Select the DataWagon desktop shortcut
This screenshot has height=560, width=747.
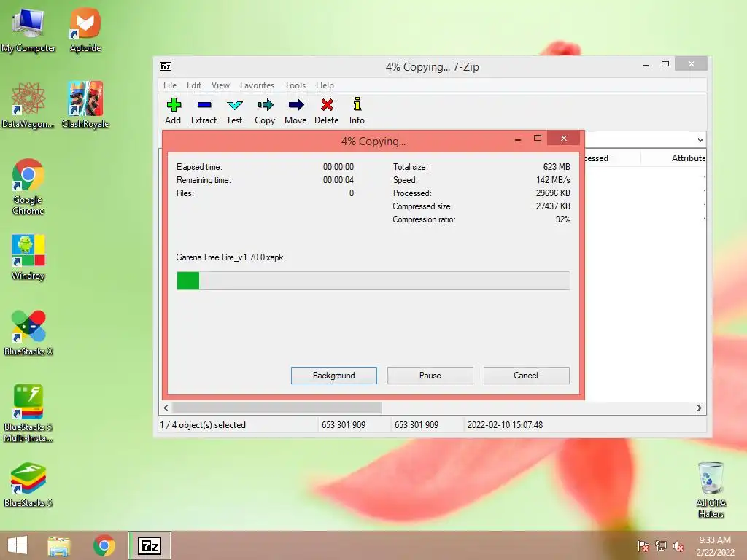pos(28,105)
